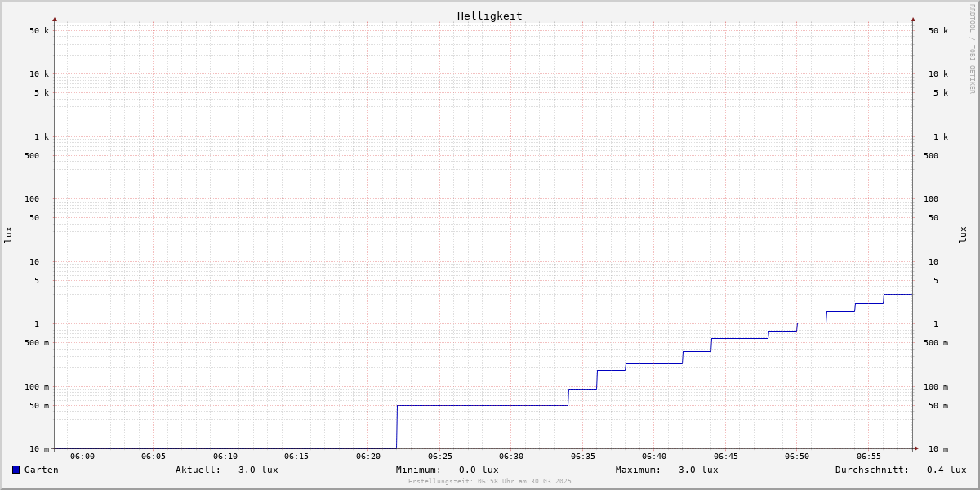
Task: Click the '5 k' label on right axis
Action: [x=941, y=93]
